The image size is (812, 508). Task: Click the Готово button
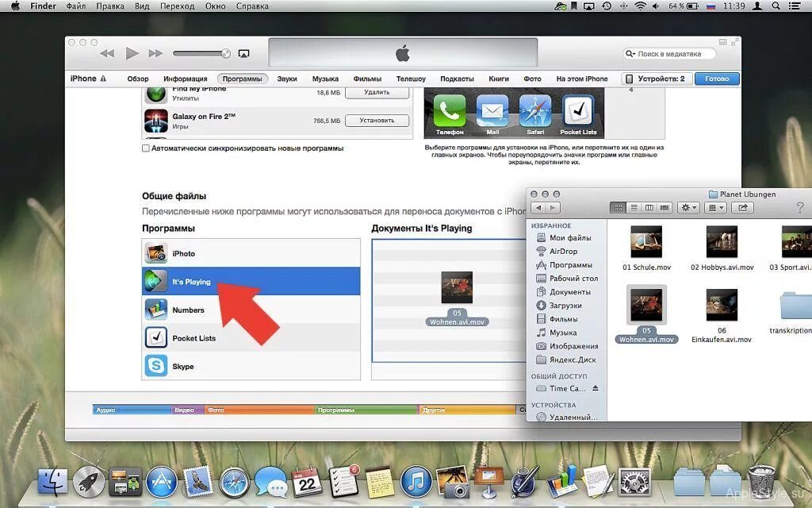717,79
